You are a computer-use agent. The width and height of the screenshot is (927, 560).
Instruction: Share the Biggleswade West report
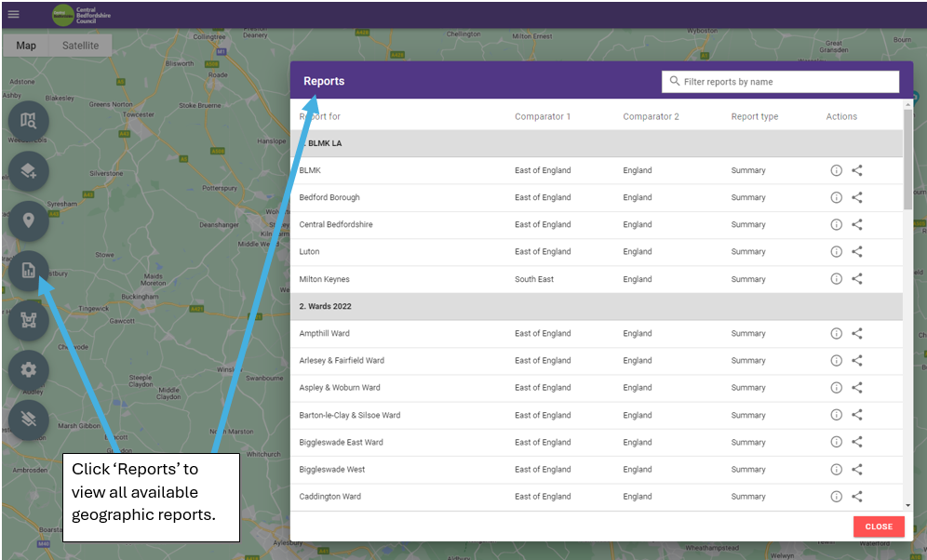[856, 469]
